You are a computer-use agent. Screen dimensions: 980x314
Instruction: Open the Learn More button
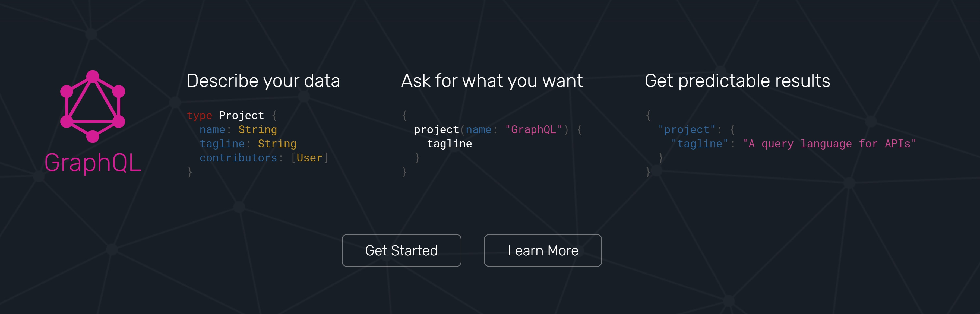[x=543, y=250]
